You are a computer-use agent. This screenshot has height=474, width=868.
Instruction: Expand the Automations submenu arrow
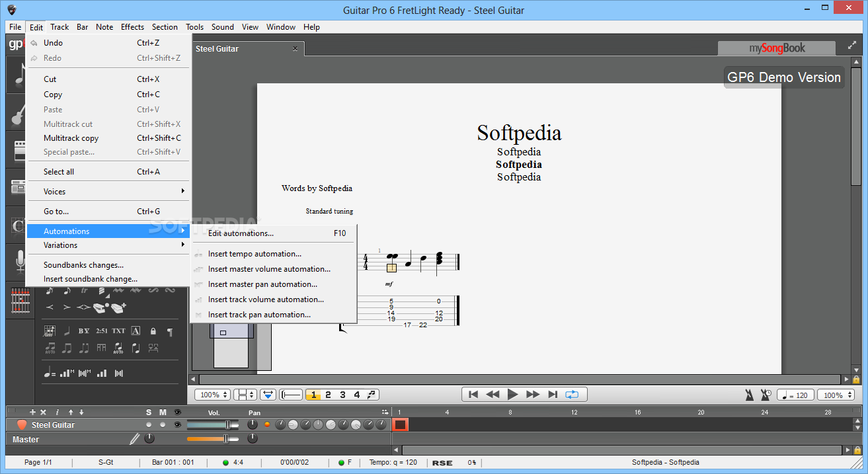(x=183, y=231)
